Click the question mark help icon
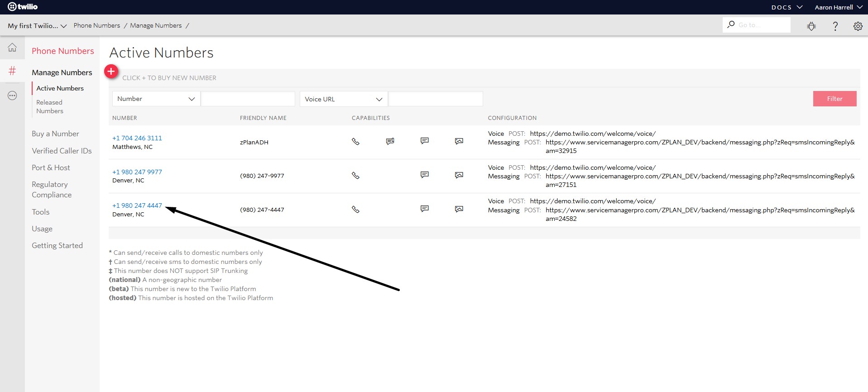 (835, 26)
